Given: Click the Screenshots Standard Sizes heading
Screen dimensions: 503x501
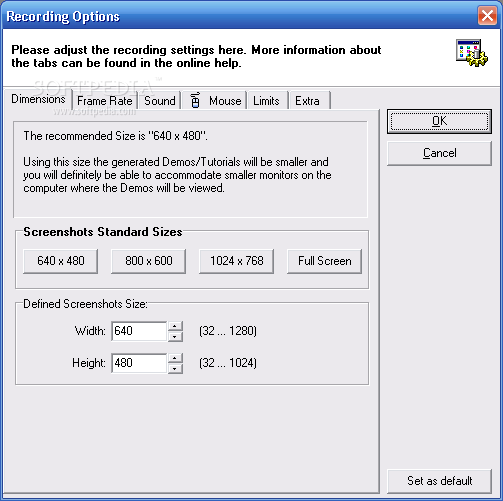Looking at the screenshot, I should click(x=103, y=232).
